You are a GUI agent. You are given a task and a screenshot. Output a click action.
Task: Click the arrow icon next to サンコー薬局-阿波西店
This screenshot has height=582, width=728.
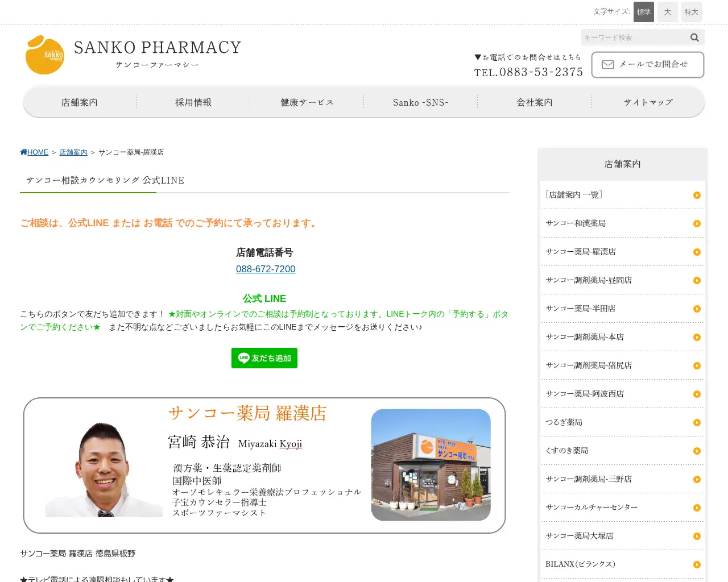697,394
